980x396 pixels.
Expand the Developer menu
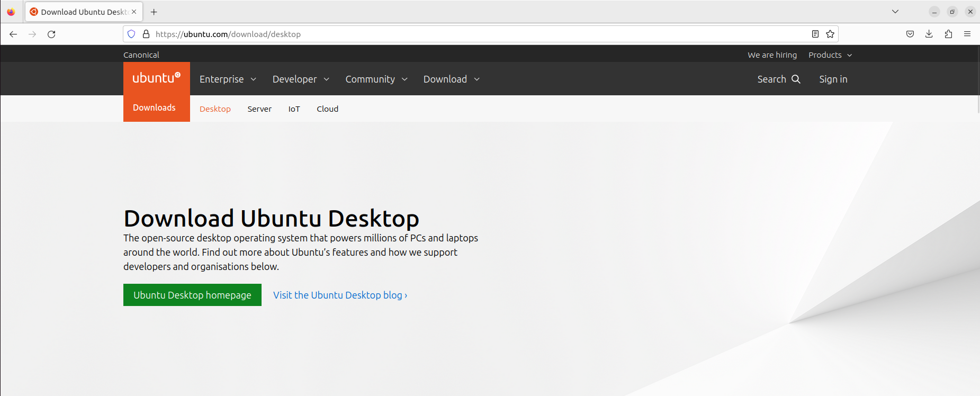[x=301, y=79]
